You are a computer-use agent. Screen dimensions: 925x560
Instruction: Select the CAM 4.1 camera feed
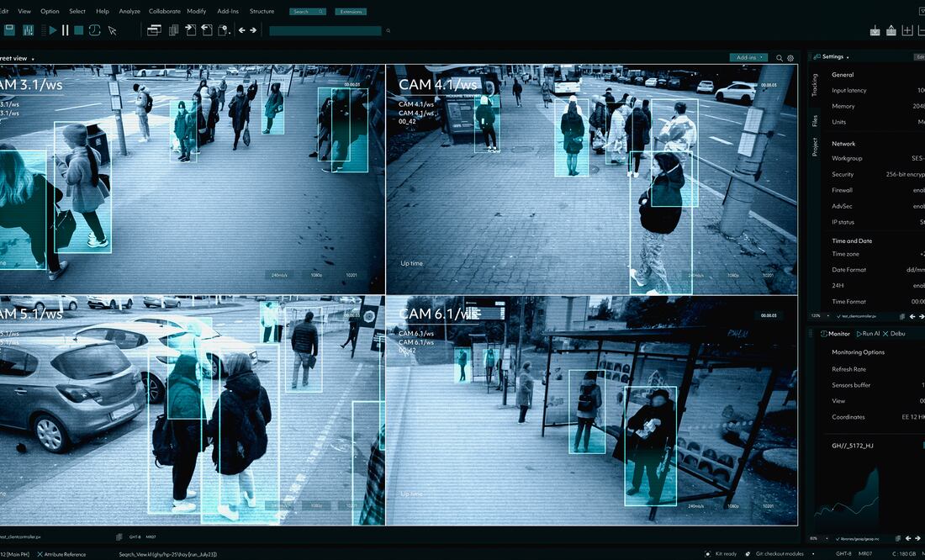[591, 179]
